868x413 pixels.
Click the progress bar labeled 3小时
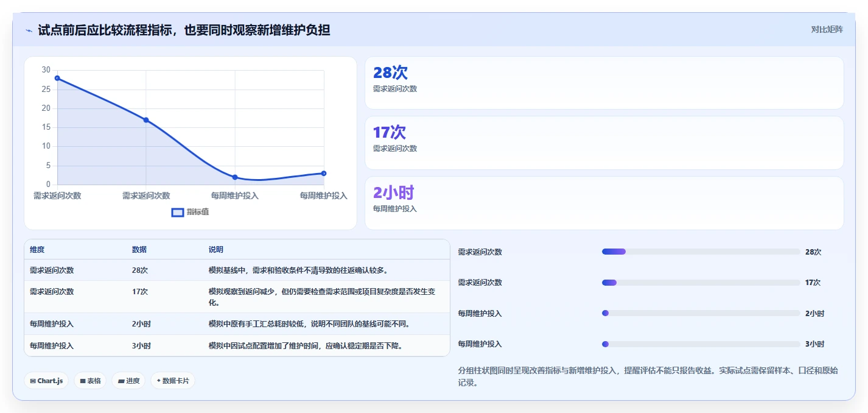tap(701, 344)
